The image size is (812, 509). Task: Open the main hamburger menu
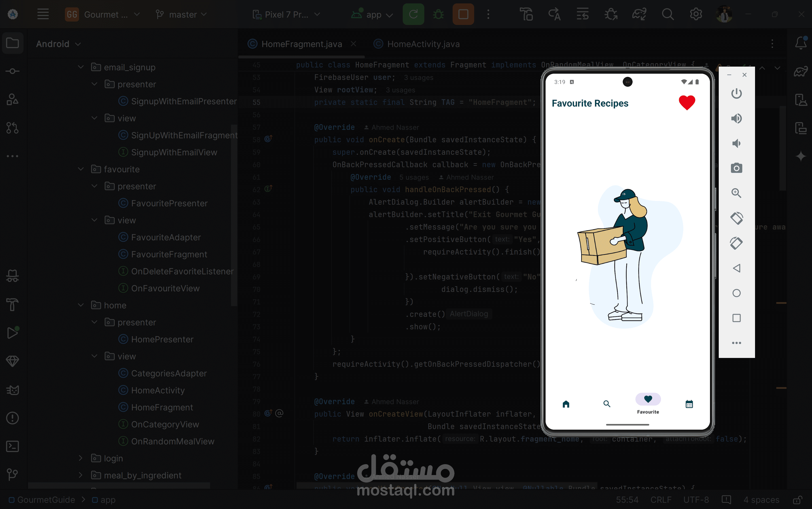click(43, 14)
